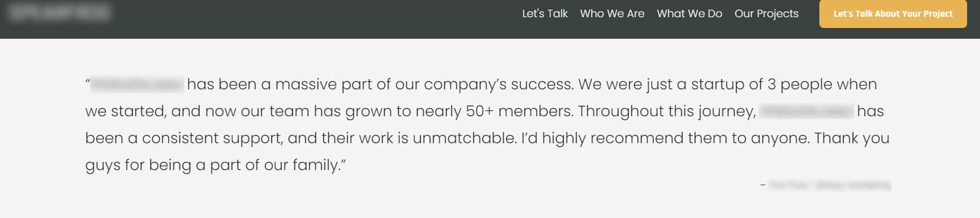Open the Let's Talk nav link
980x218 pixels.
point(545,13)
